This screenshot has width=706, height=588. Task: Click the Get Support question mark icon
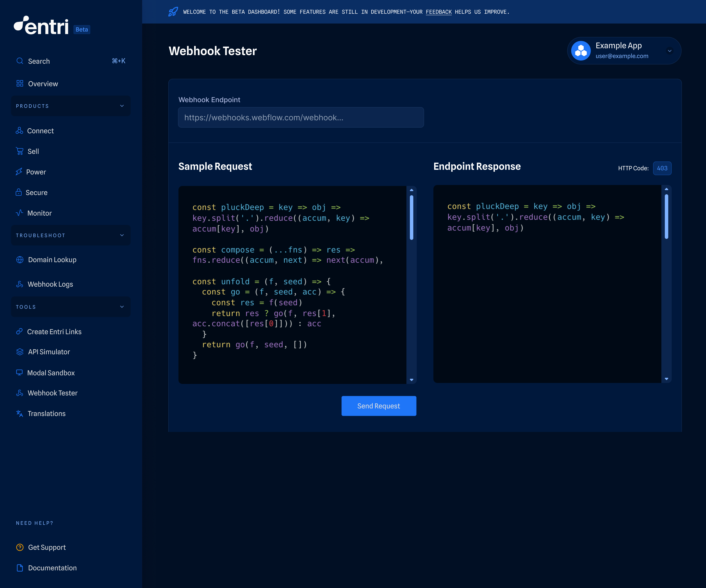click(20, 547)
